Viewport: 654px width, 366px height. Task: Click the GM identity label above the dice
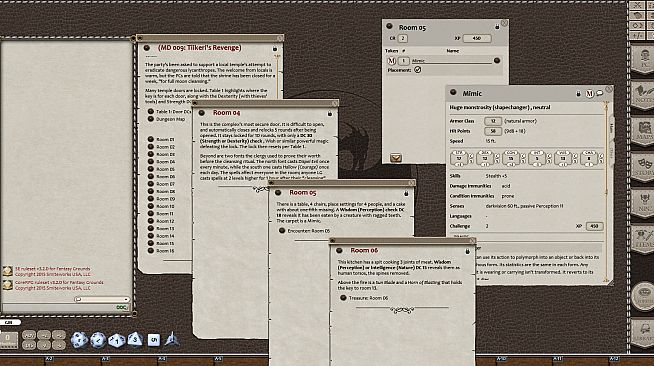pos(10,322)
